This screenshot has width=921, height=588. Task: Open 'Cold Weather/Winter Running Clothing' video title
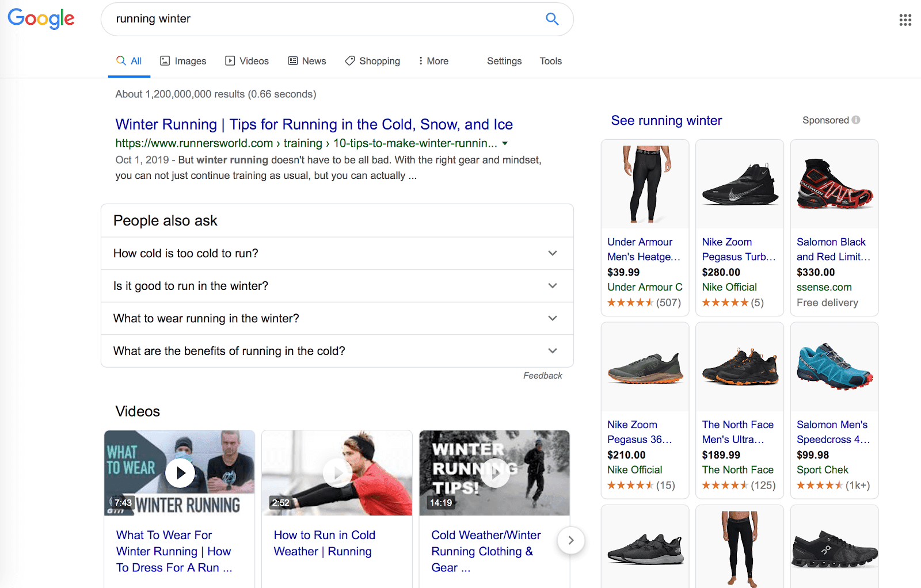(486, 551)
